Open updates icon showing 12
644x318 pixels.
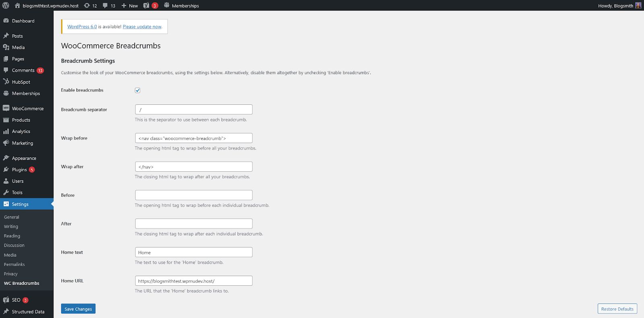click(87, 6)
